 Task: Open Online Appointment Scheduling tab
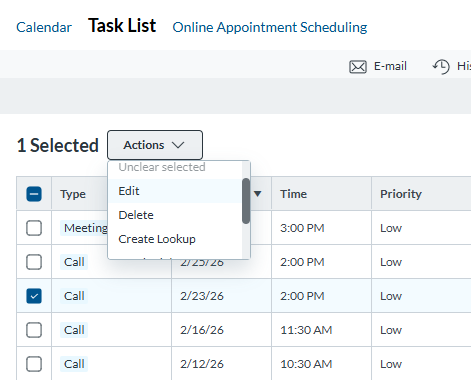click(x=270, y=27)
